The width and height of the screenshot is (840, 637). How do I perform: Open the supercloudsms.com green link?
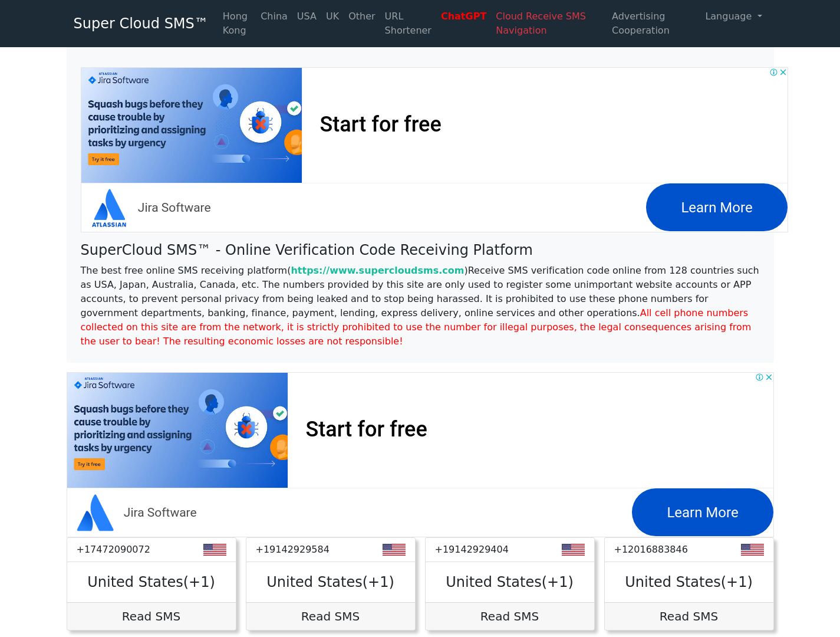[x=377, y=270]
